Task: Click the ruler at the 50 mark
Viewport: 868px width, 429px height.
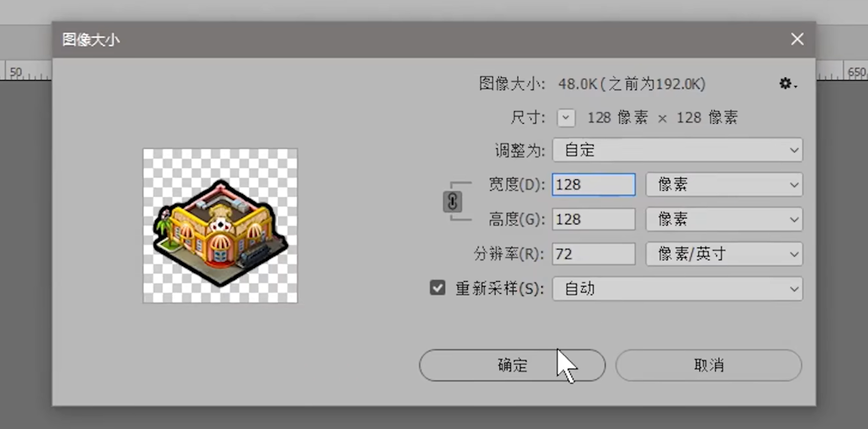Action: click(x=16, y=72)
